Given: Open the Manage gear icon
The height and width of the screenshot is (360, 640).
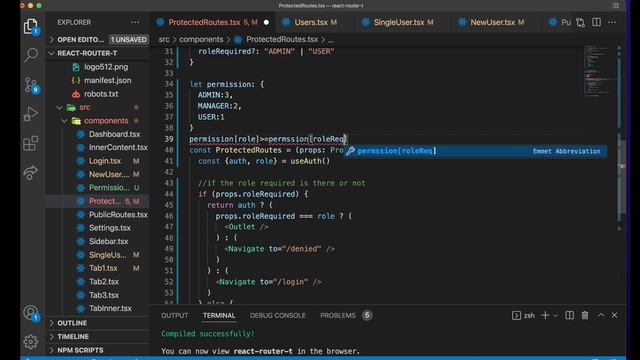Looking at the screenshot, I should pos(31,342).
